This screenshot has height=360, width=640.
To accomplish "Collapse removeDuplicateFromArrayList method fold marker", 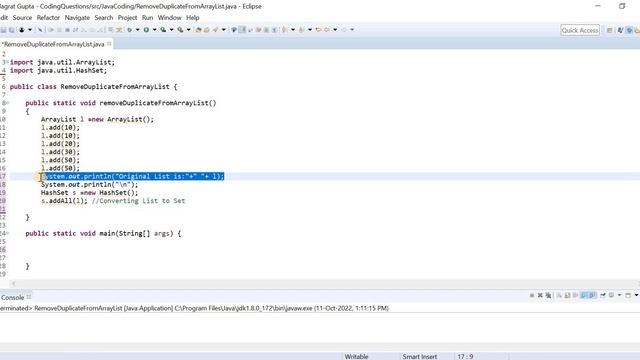I will (7, 103).
